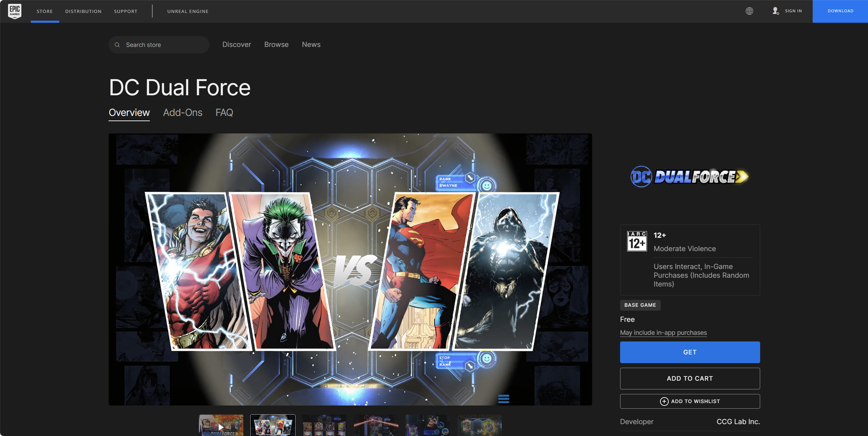Select the third card lineup thumbnail

point(324,425)
